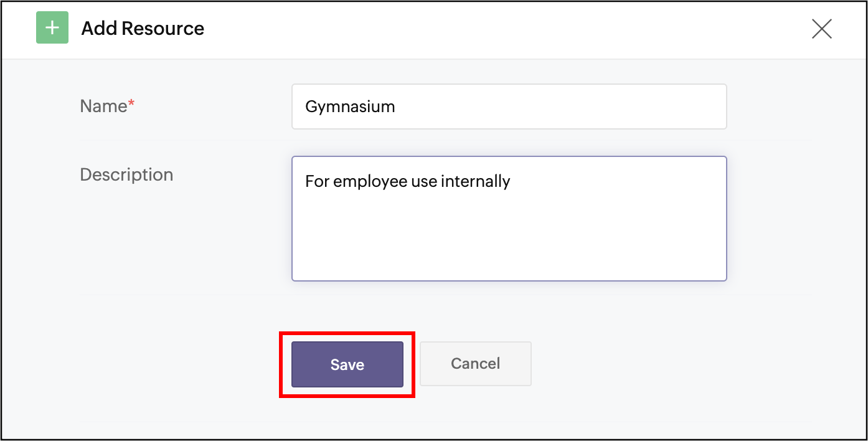
Task: Click the empty dialog header bar area
Action: (498, 29)
